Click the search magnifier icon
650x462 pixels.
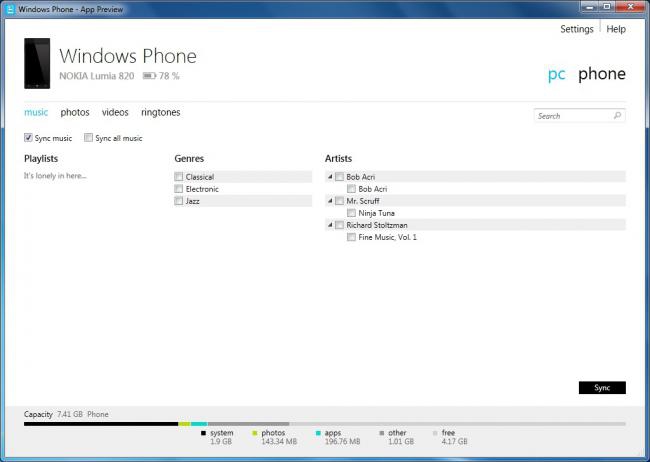(617, 116)
